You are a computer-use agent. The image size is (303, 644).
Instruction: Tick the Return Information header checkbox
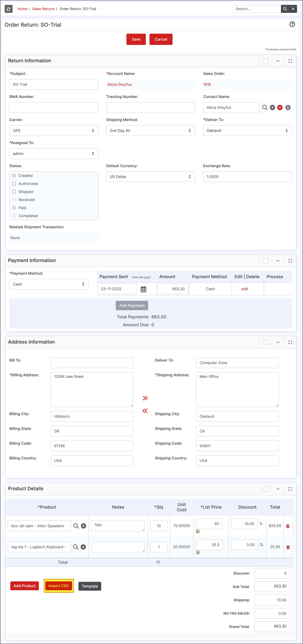point(265,61)
